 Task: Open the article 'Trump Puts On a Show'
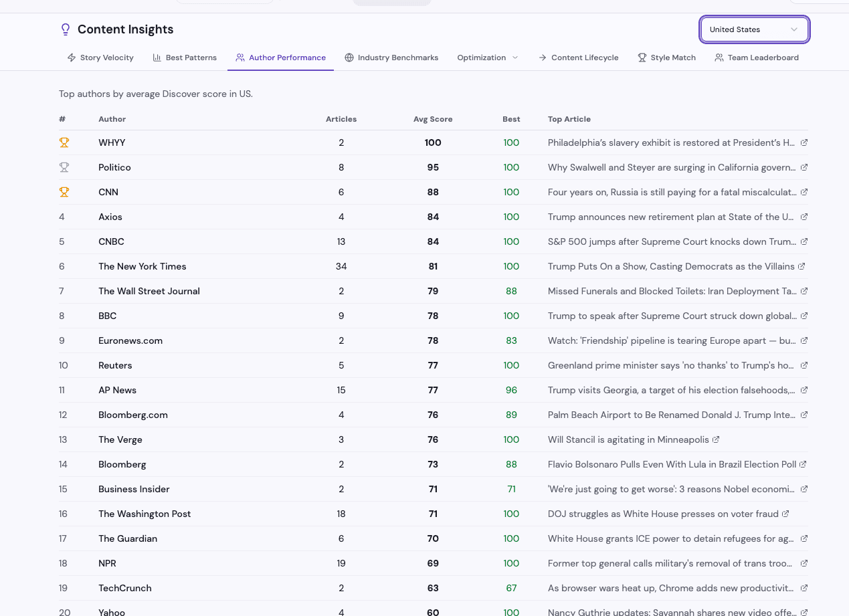(x=671, y=266)
